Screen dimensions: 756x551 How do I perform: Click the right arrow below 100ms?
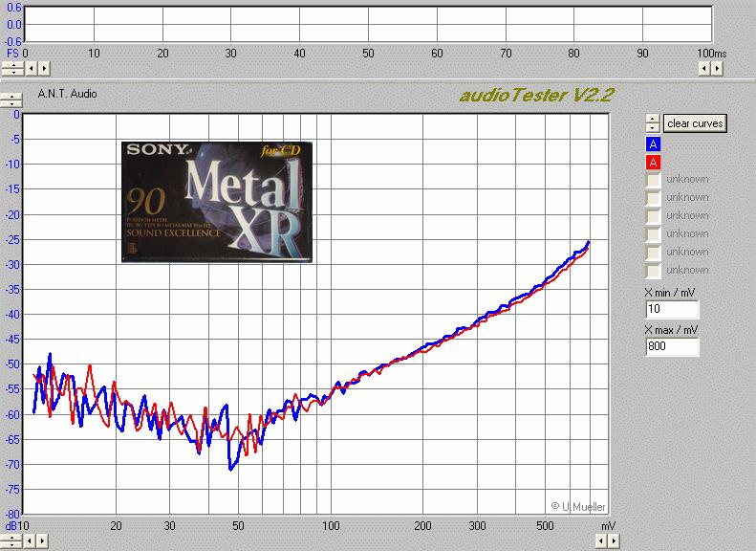(x=717, y=68)
